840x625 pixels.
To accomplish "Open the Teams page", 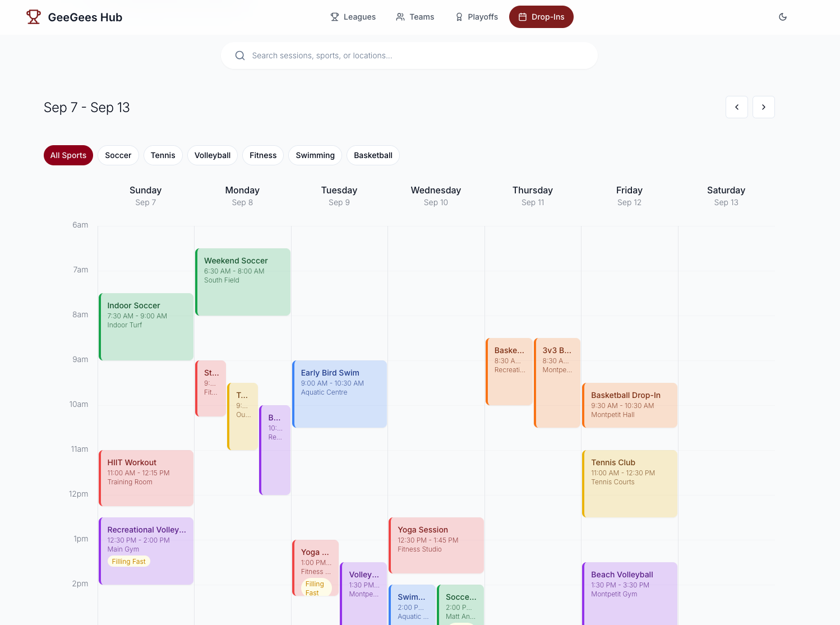I will [415, 17].
